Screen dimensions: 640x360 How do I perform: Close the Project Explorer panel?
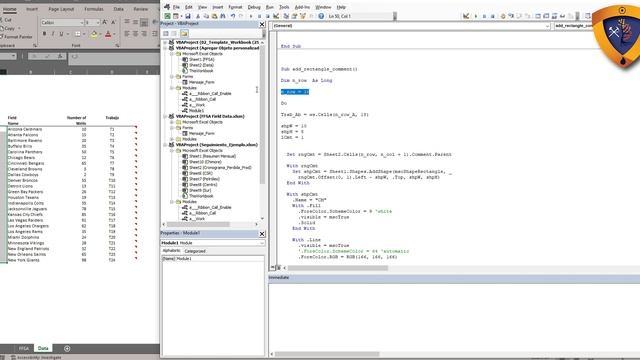click(x=262, y=24)
